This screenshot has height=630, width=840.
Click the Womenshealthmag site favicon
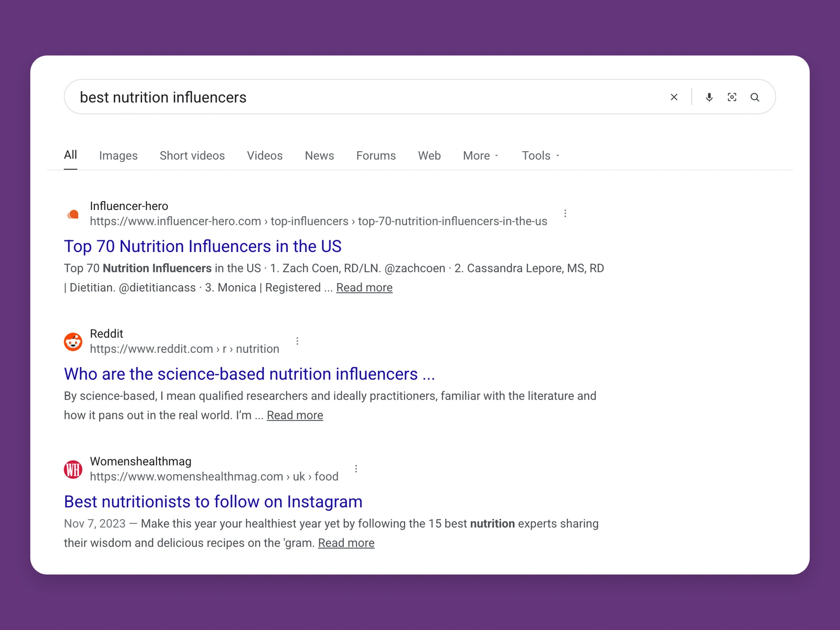(73, 469)
